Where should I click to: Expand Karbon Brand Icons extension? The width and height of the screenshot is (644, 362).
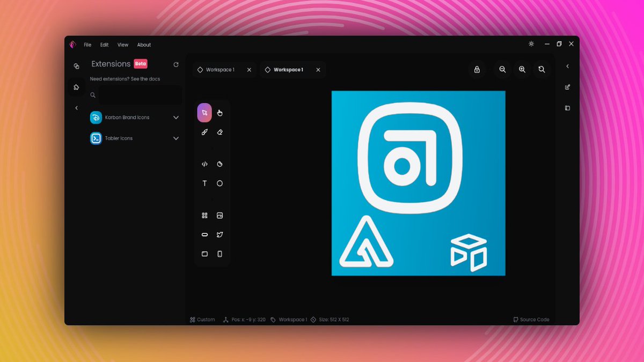176,117
